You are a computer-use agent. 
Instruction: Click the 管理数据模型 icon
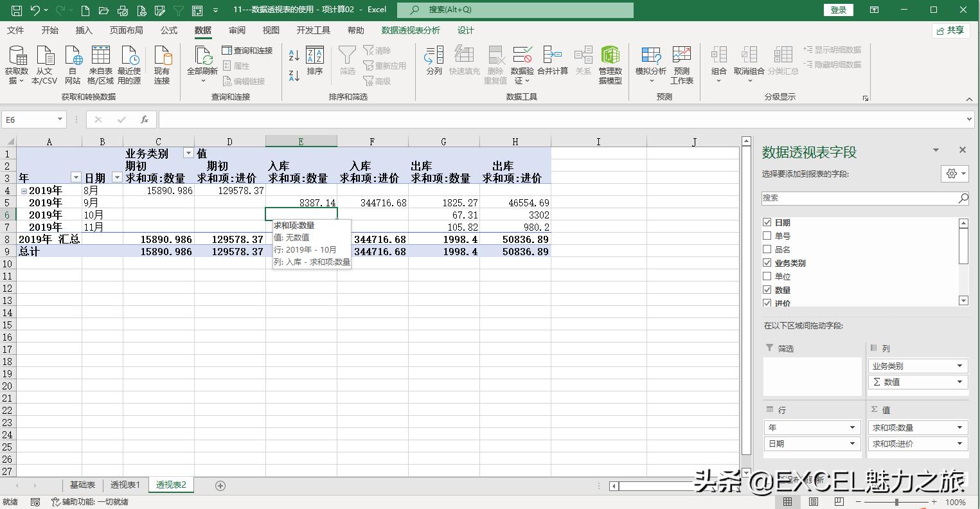click(x=610, y=62)
